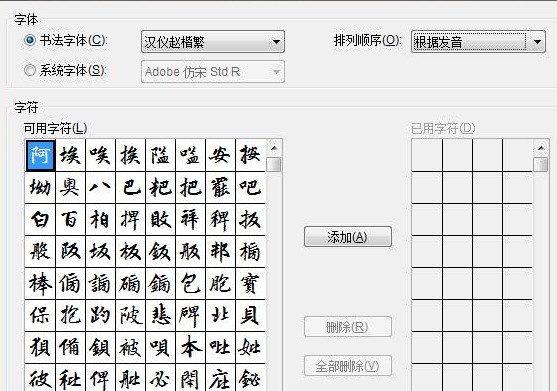Select the character 唄 in available list
Screen dimensions: 557x391
click(161, 347)
